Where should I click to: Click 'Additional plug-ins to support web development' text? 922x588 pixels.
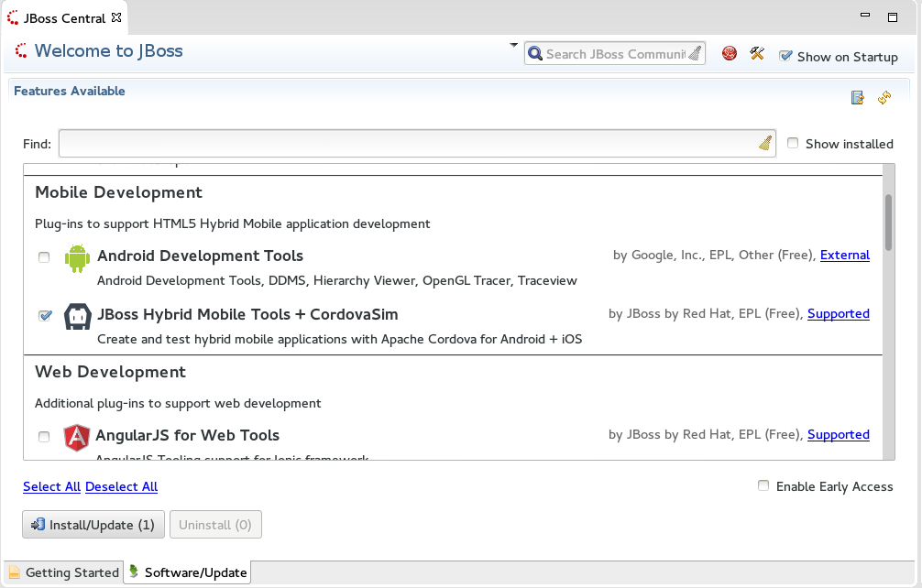tap(178, 404)
